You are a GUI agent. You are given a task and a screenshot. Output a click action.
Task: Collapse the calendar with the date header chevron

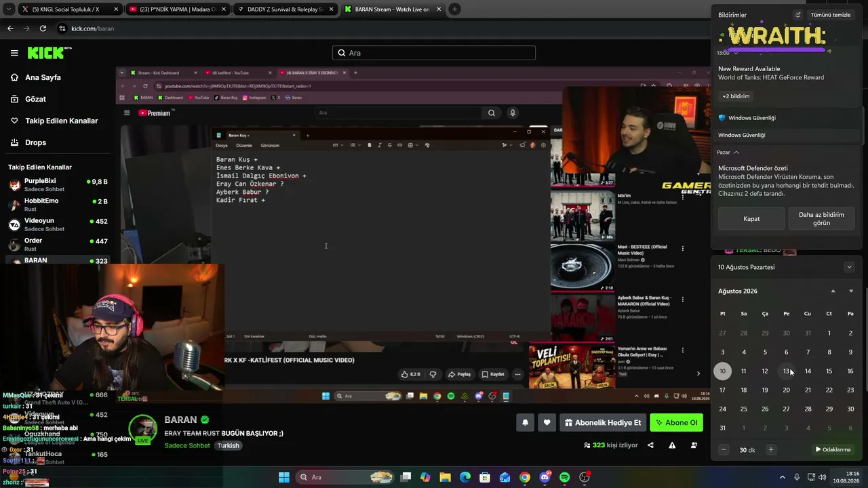849,267
